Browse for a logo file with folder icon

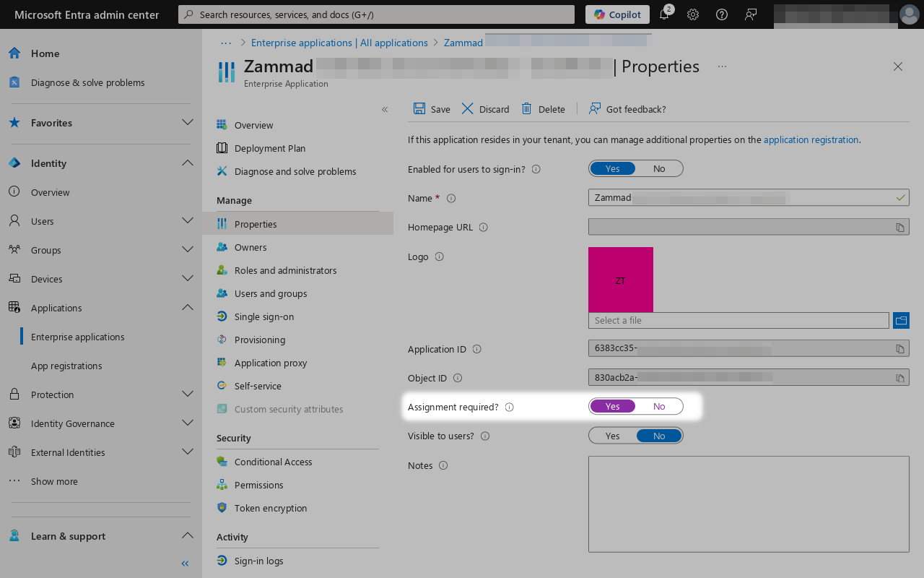coord(901,320)
